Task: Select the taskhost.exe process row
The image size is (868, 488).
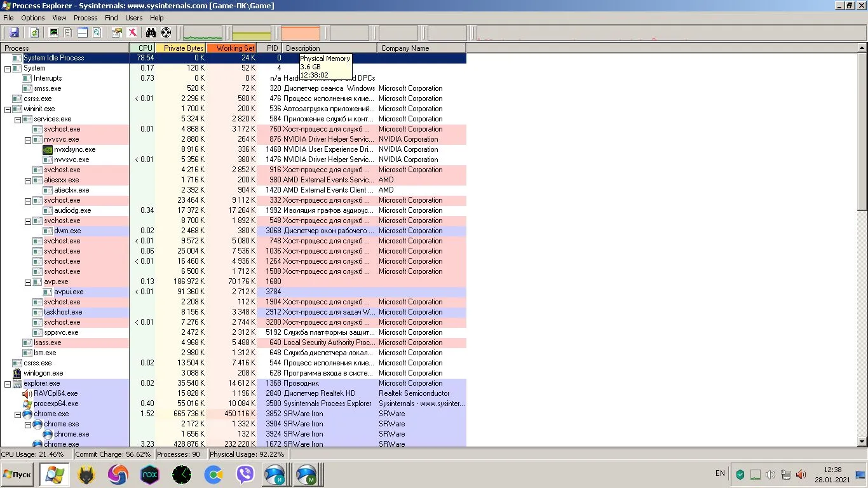Action: [233, 312]
